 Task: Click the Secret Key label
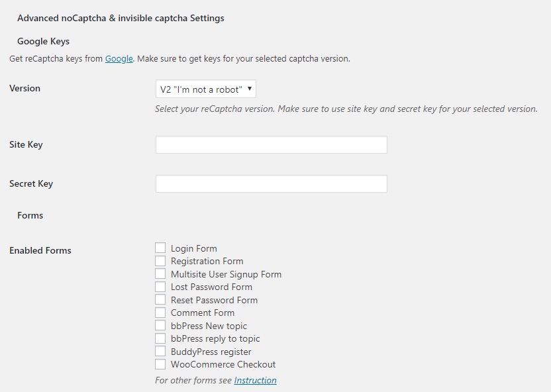click(31, 183)
